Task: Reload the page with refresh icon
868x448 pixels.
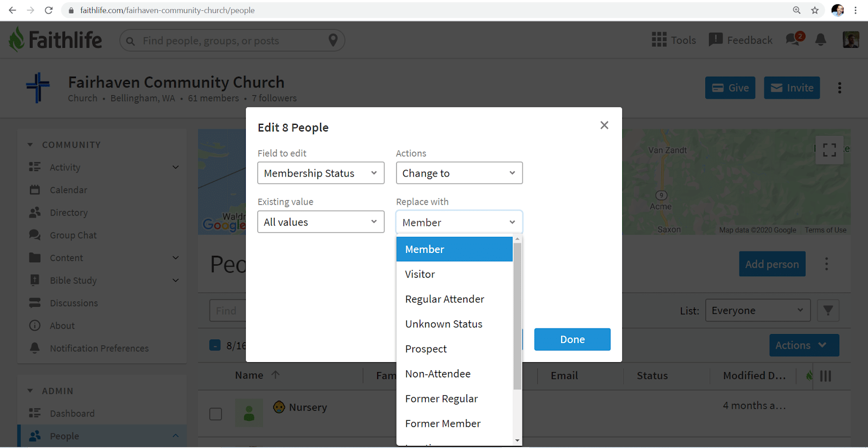Action: pyautogui.click(x=49, y=10)
